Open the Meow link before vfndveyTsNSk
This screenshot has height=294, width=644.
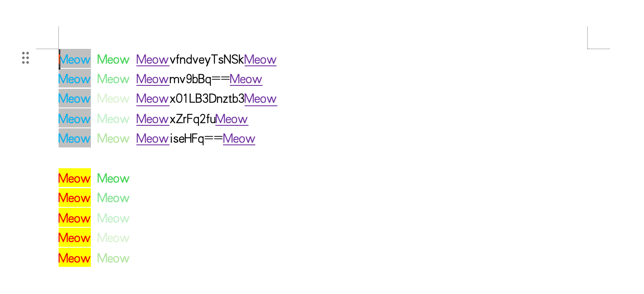click(153, 60)
